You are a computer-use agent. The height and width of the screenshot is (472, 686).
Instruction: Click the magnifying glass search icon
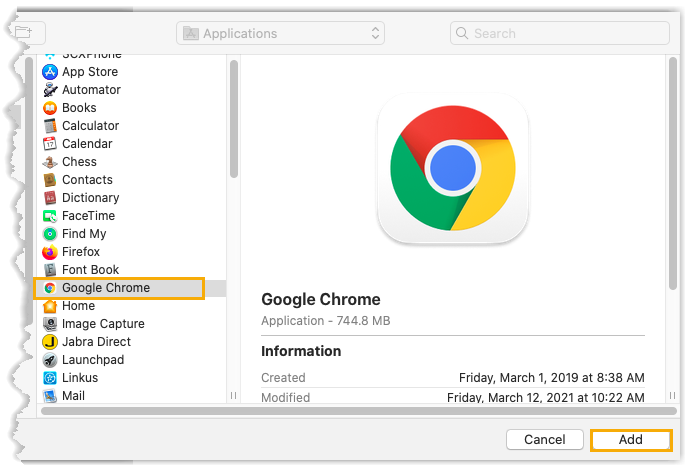(x=462, y=33)
